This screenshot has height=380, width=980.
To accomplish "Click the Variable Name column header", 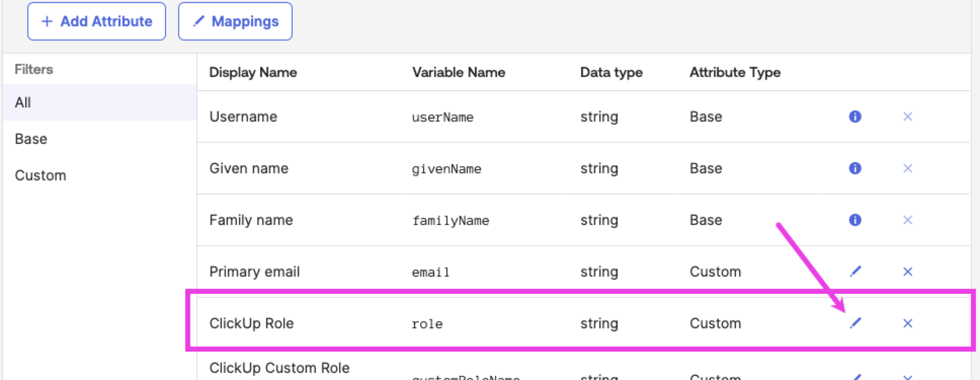I will click(x=459, y=72).
